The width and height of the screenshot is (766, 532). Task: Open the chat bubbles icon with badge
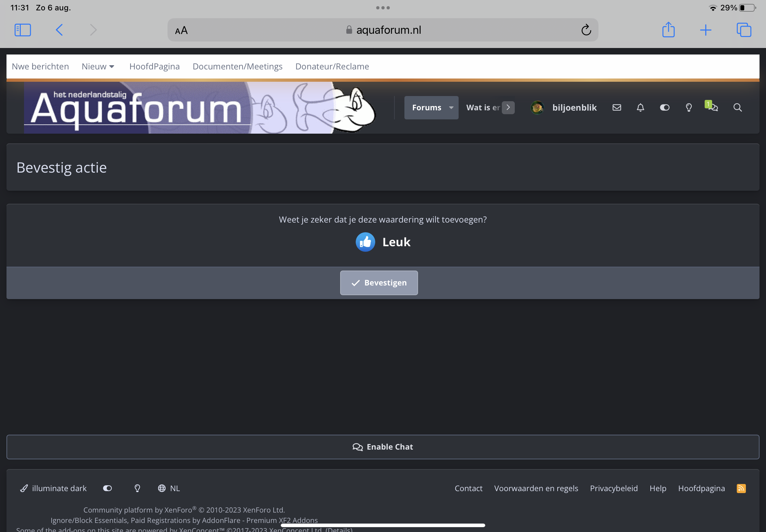713,107
